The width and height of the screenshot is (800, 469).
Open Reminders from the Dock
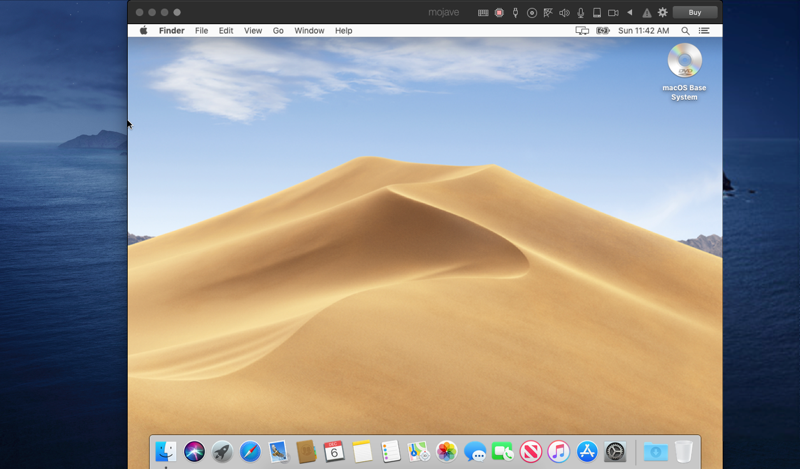click(x=390, y=452)
